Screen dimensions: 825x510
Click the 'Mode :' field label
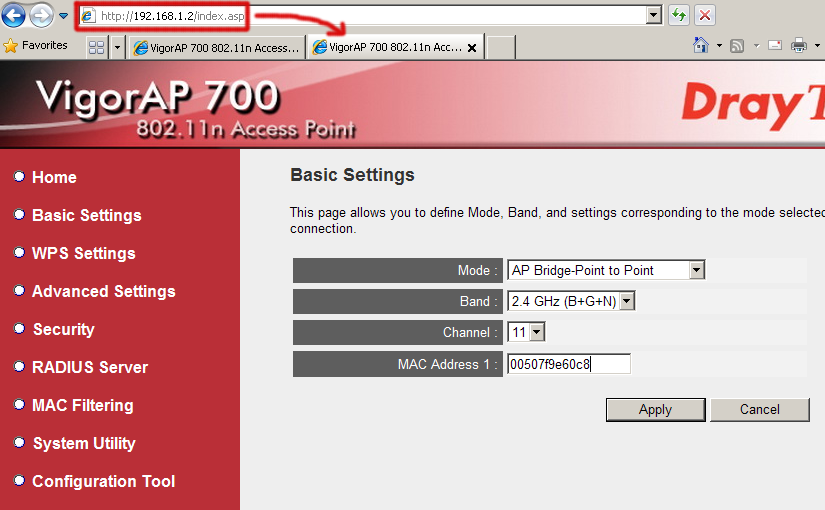point(477,271)
